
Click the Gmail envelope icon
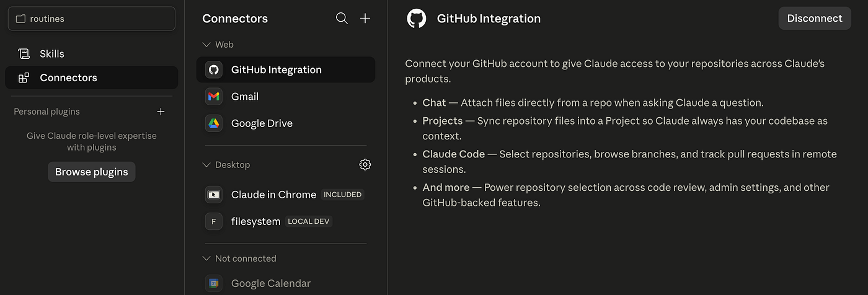pyautogui.click(x=214, y=96)
